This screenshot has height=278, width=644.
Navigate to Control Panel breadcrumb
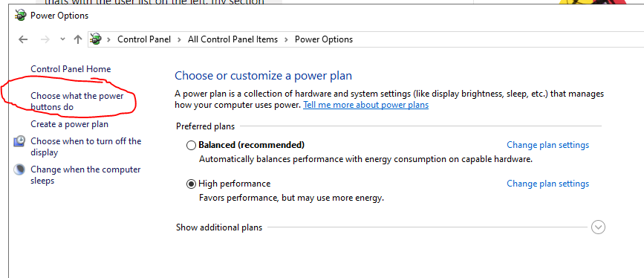(x=144, y=39)
